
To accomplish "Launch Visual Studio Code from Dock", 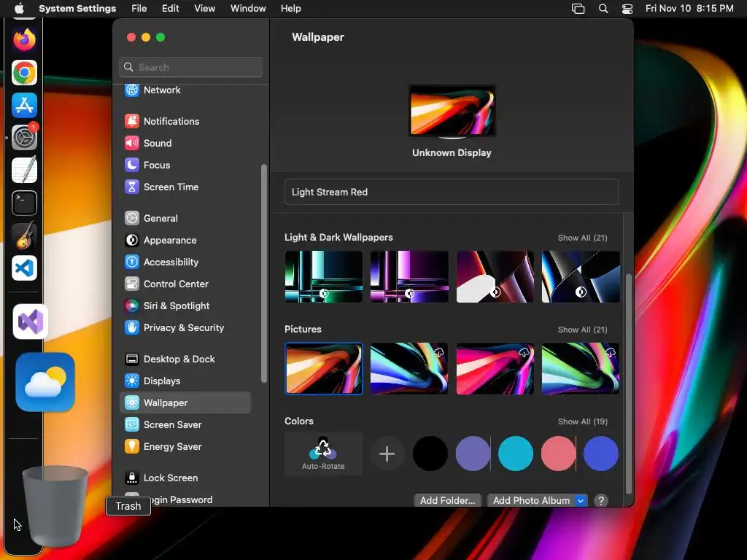I will (24, 268).
